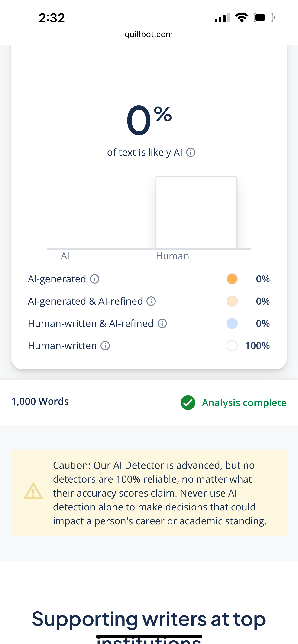Show info for Human-written & AI-refined

click(162, 323)
